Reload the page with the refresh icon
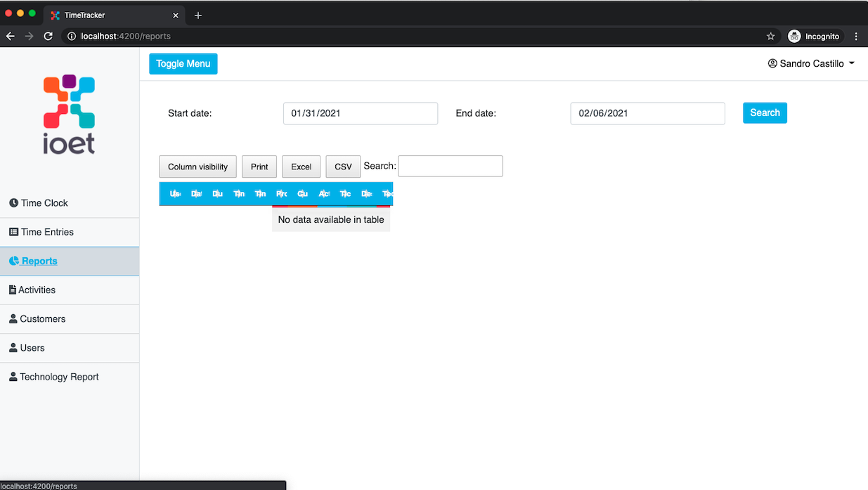This screenshot has height=490, width=868. point(48,36)
